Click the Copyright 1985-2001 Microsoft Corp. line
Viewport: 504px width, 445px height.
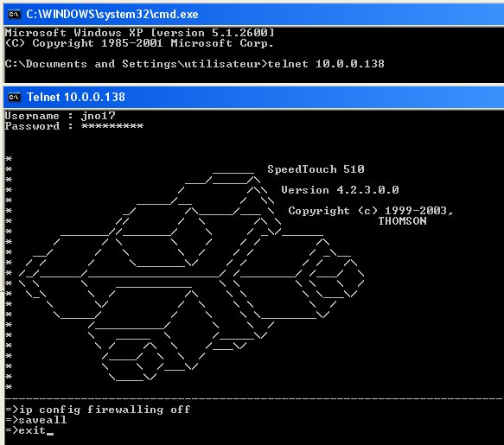(x=139, y=43)
